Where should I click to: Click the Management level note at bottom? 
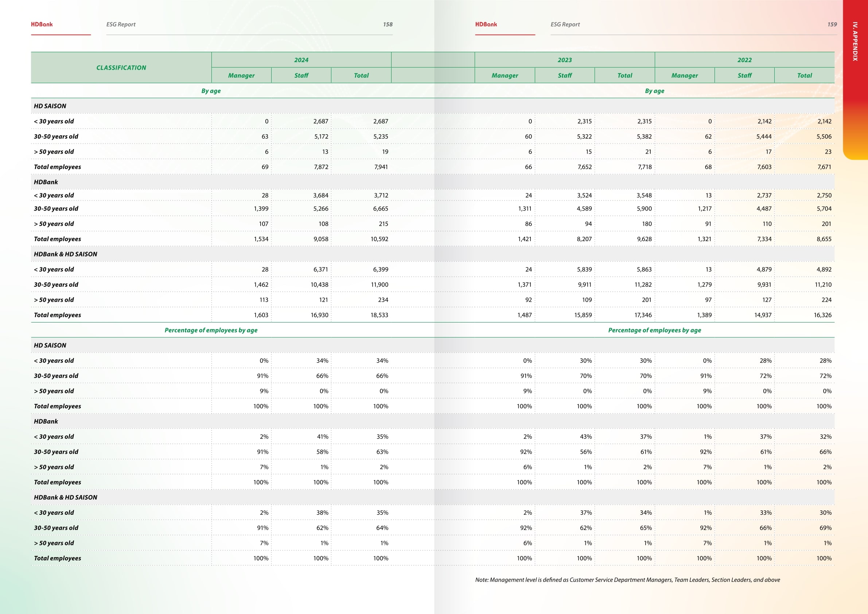coord(627,580)
